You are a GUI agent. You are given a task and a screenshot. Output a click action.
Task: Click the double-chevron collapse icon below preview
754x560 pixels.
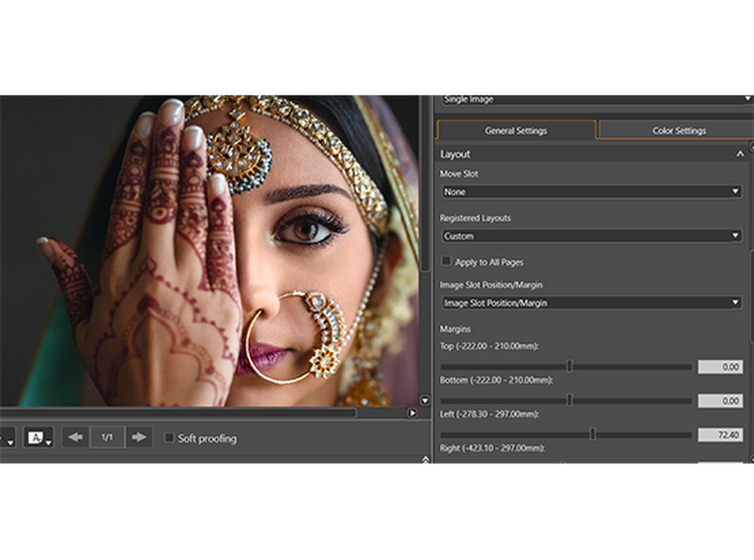point(425,460)
